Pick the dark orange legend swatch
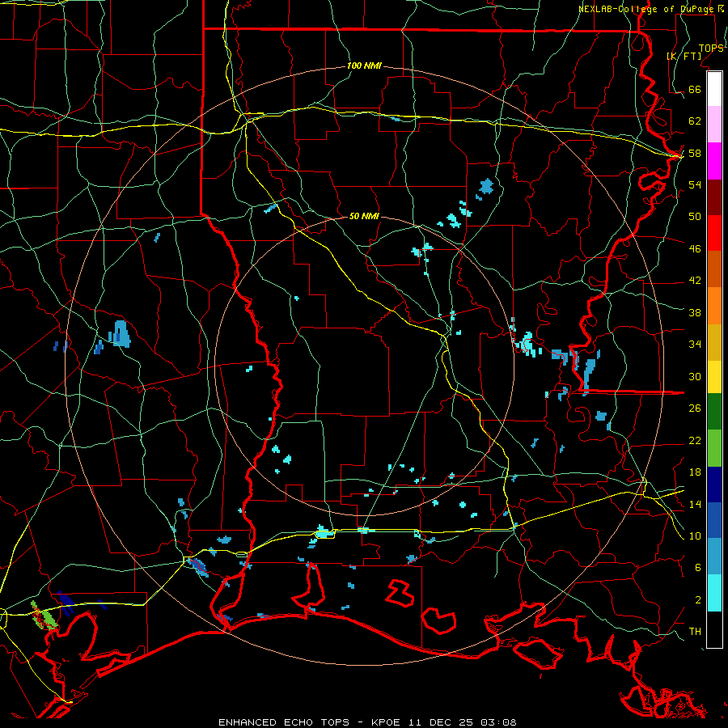This screenshot has height=728, width=728. coord(714,269)
